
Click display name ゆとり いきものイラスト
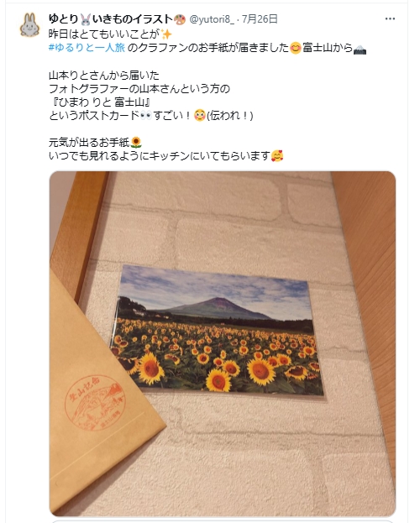click(x=117, y=19)
